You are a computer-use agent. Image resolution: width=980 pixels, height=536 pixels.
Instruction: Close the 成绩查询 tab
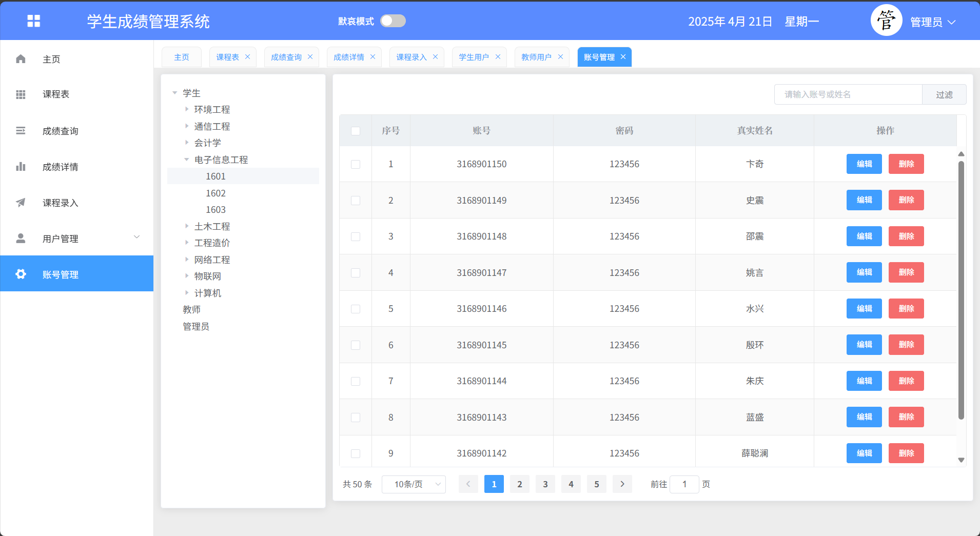coord(310,57)
